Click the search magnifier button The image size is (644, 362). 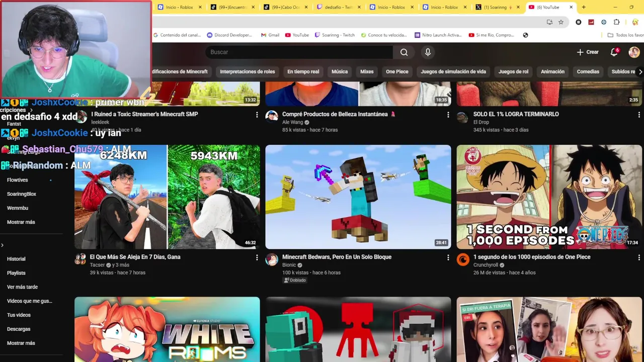tap(404, 52)
